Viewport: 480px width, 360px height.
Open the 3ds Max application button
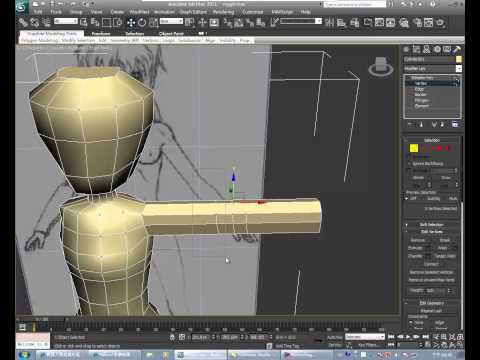coord(22,7)
